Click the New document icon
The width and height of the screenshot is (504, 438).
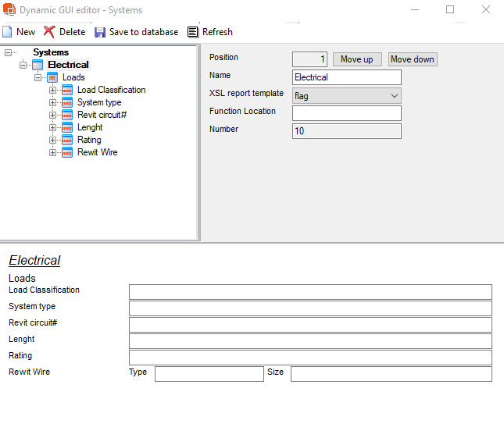[7, 32]
